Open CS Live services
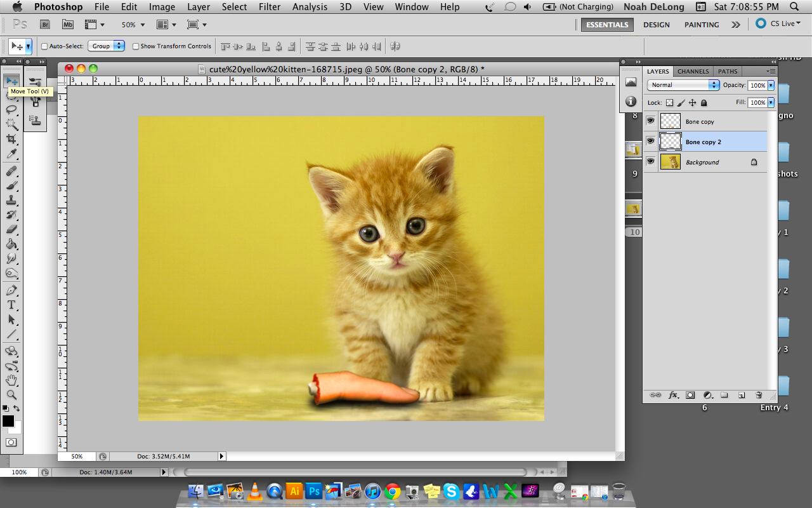812x508 pixels. [778, 23]
